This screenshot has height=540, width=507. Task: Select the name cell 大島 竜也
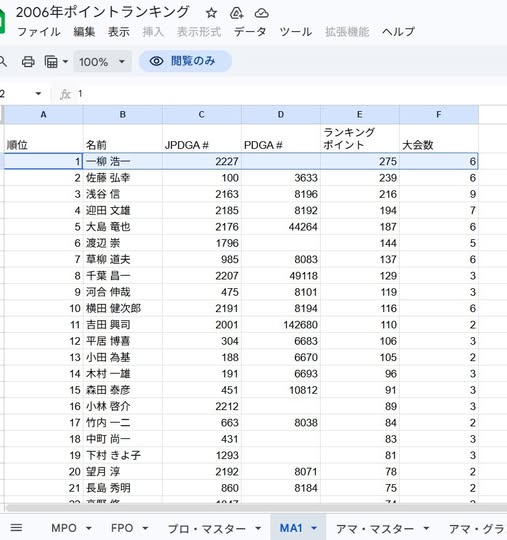click(x=123, y=227)
